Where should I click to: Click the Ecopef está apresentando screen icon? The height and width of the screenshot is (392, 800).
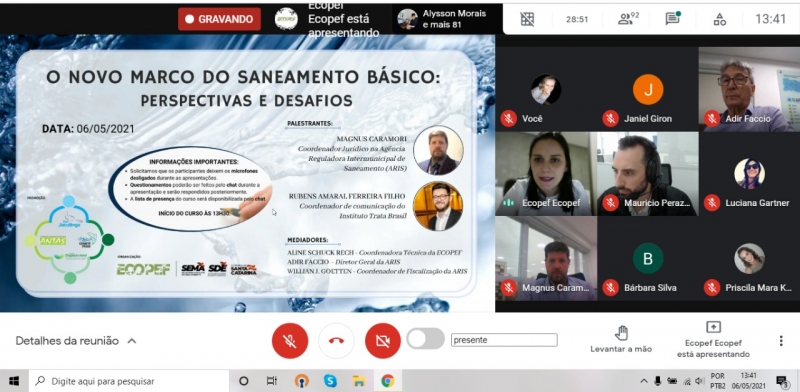pyautogui.click(x=713, y=327)
